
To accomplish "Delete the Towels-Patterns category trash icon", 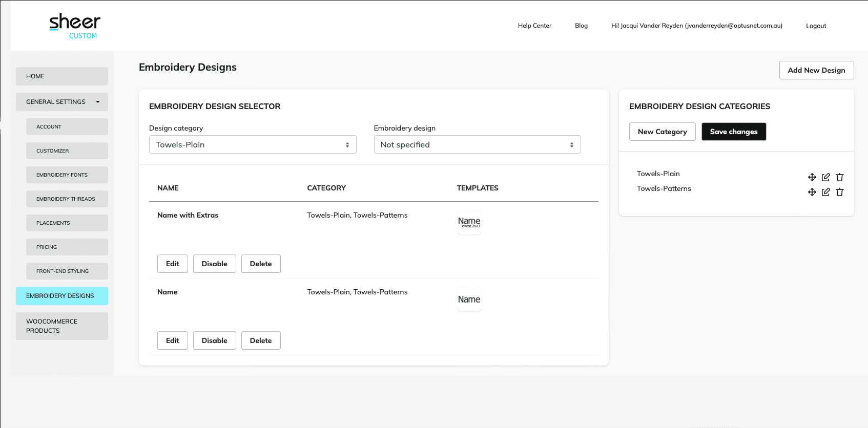I will pos(839,192).
